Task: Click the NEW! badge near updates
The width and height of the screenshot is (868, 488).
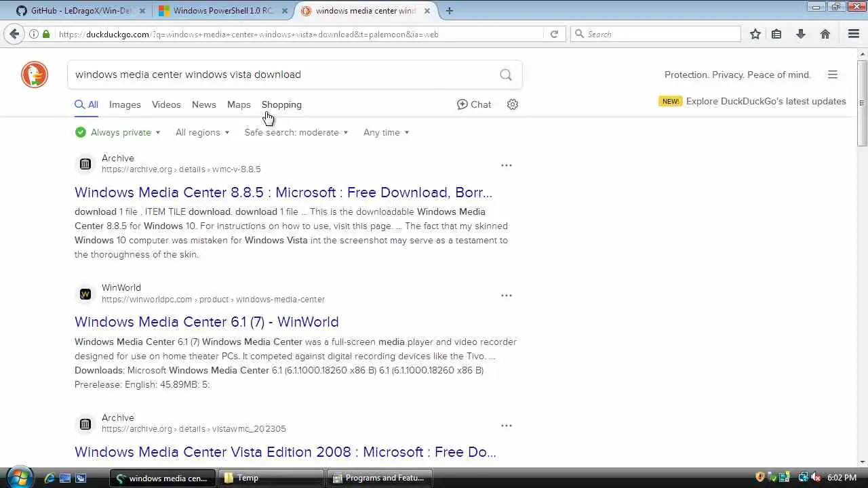Action: tap(670, 101)
